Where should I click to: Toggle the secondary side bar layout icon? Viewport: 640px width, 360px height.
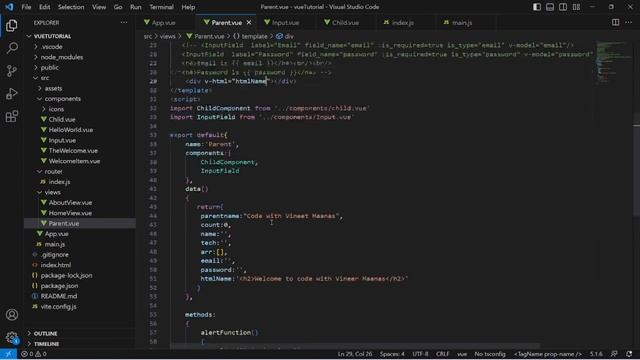563,7
